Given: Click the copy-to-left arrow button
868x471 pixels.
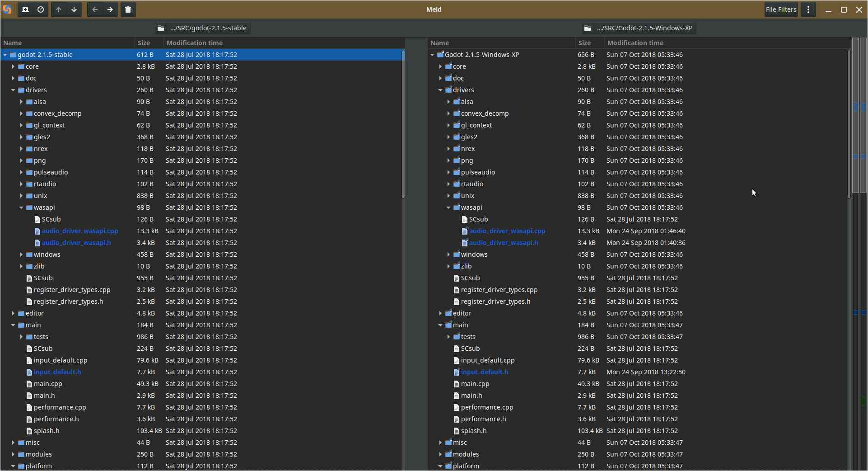Looking at the screenshot, I should [95, 9].
